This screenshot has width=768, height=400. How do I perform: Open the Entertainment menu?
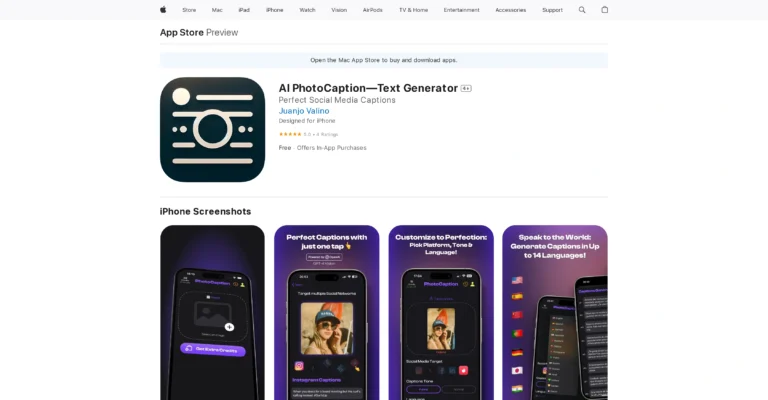[461, 10]
